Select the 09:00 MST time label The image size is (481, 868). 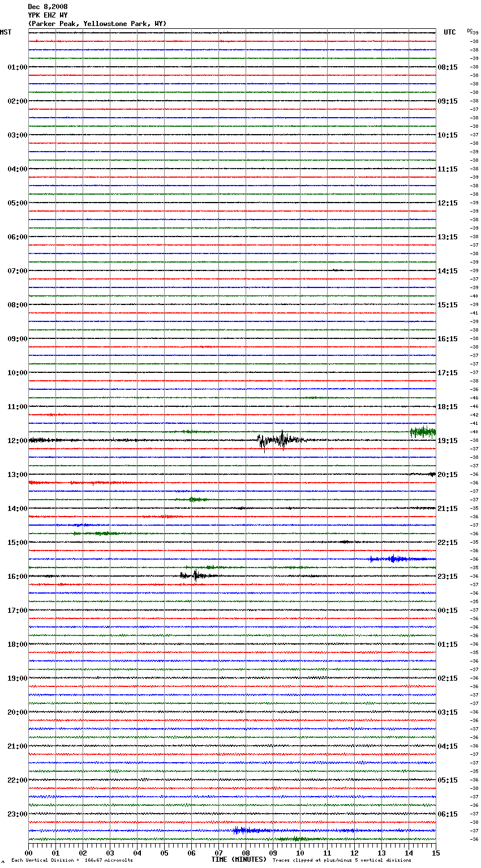(17, 339)
